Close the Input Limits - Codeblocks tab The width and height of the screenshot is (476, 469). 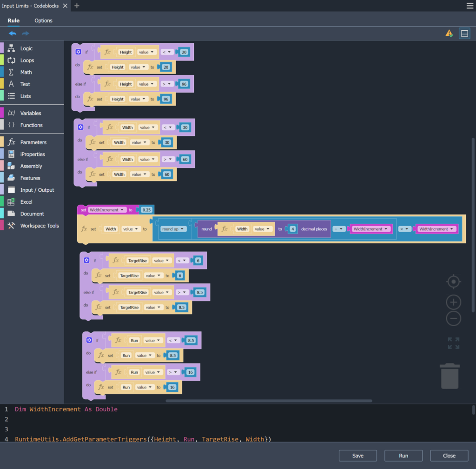click(x=65, y=6)
